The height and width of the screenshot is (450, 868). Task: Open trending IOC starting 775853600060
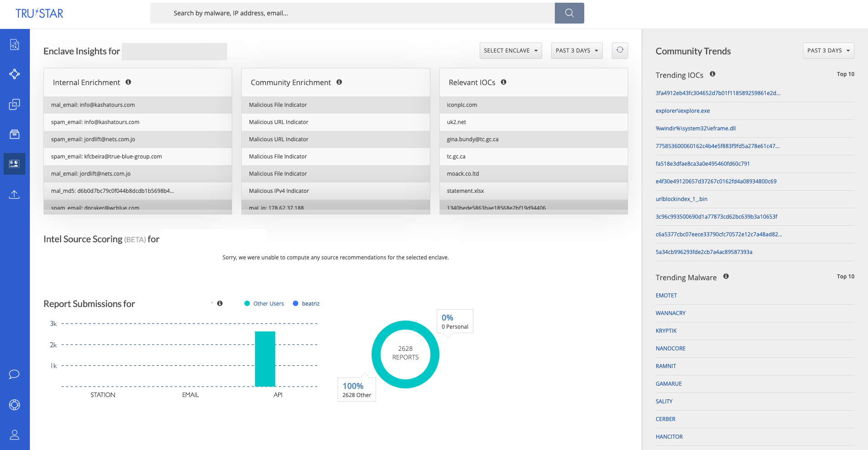coord(718,146)
